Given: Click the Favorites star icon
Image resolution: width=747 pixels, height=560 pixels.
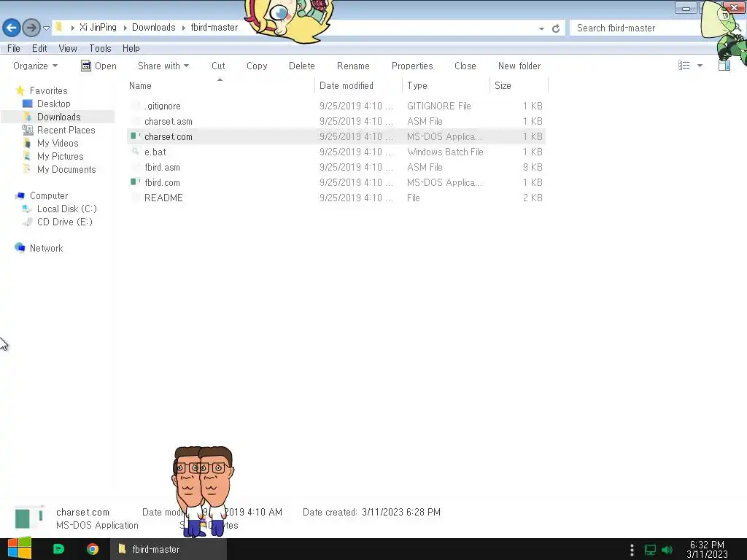Looking at the screenshot, I should pos(20,90).
